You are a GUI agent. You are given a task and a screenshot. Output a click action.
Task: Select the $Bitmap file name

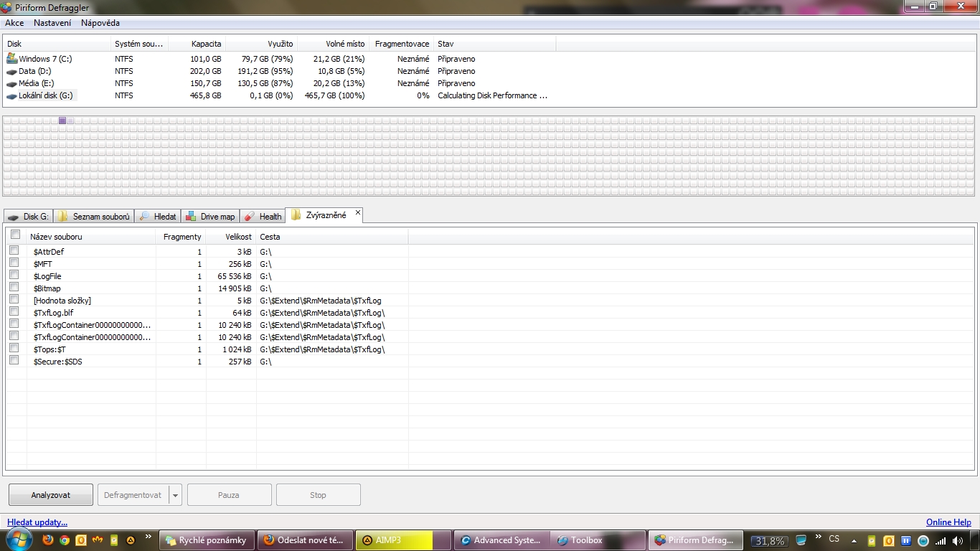click(x=47, y=288)
